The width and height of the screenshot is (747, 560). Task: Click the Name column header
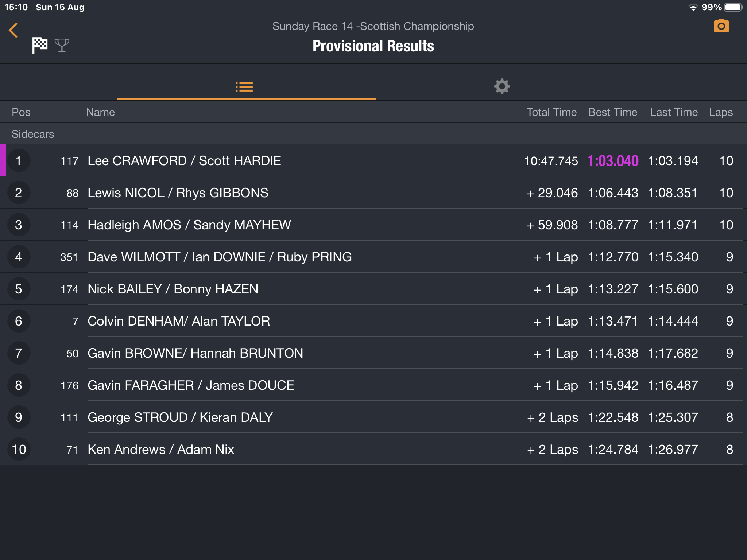[100, 112]
